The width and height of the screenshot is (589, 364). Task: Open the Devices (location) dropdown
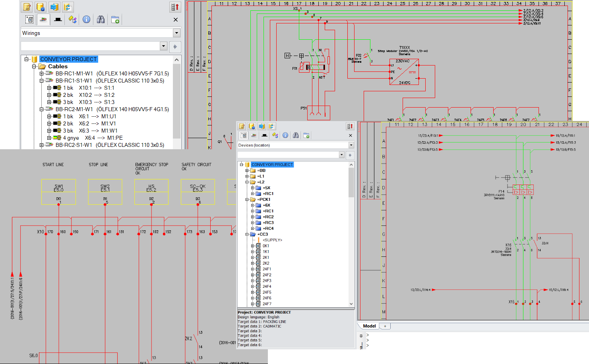point(351,145)
